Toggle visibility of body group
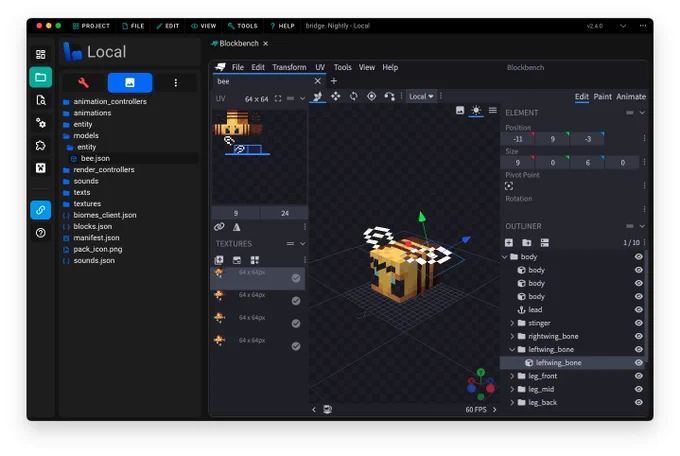 (x=639, y=257)
